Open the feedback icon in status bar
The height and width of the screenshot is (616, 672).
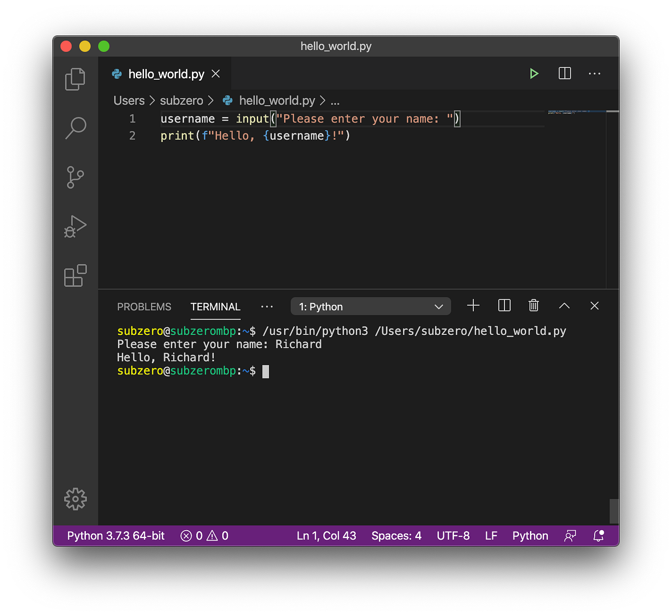pyautogui.click(x=570, y=536)
